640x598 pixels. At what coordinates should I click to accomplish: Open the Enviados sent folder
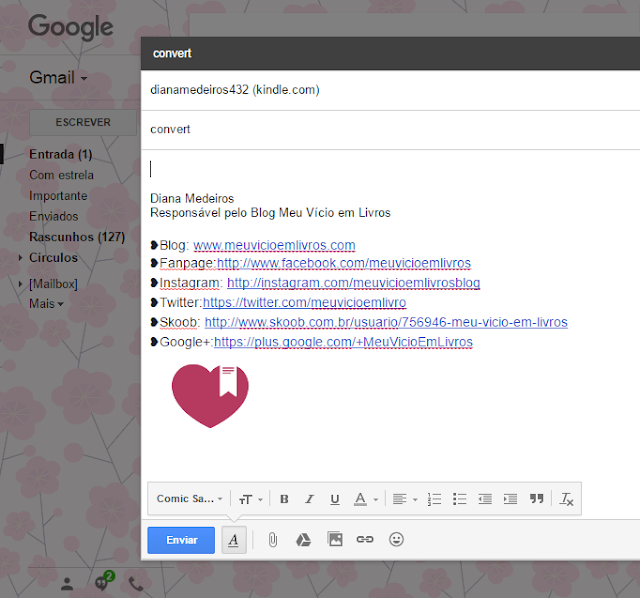coord(53,216)
